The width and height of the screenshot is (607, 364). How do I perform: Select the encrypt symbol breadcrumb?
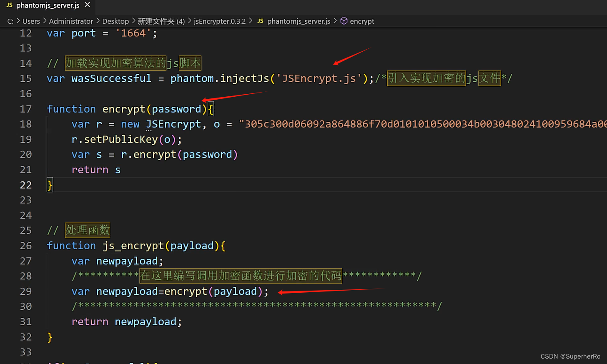[362, 21]
